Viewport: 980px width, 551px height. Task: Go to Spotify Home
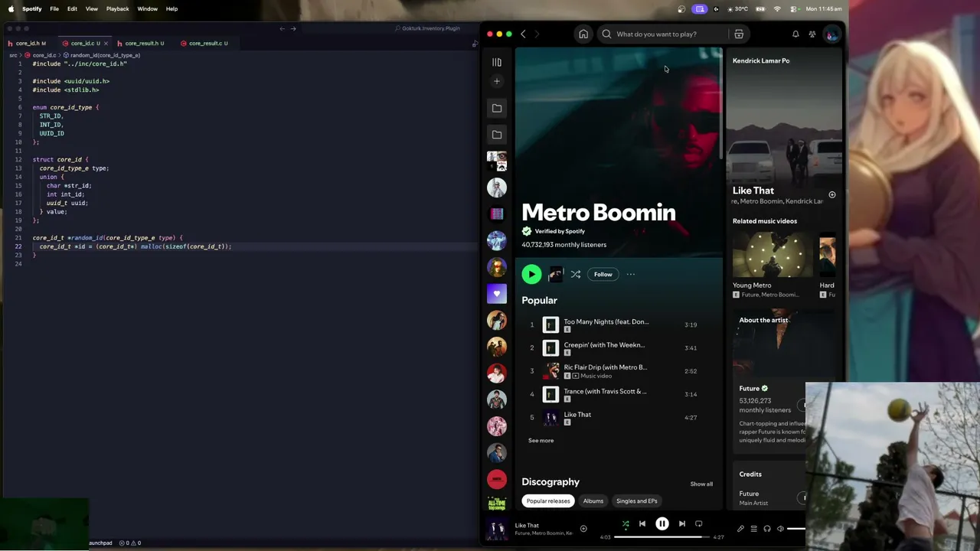click(583, 34)
